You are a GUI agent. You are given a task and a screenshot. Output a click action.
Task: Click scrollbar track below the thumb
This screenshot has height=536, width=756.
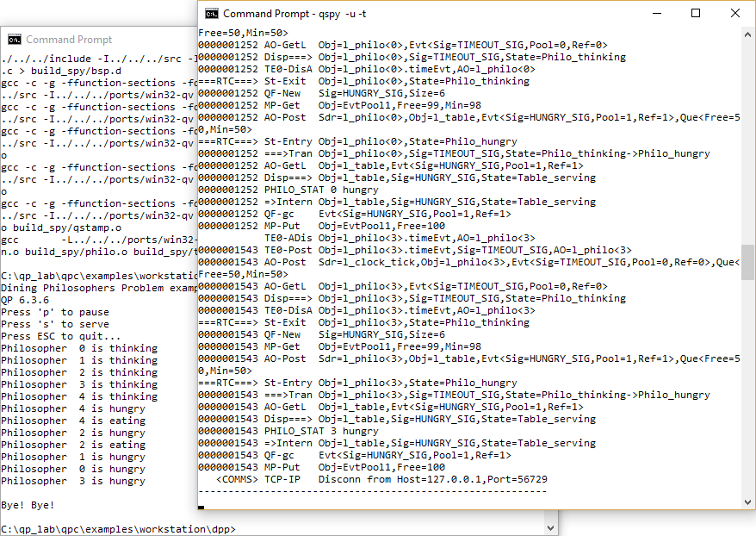(747, 388)
